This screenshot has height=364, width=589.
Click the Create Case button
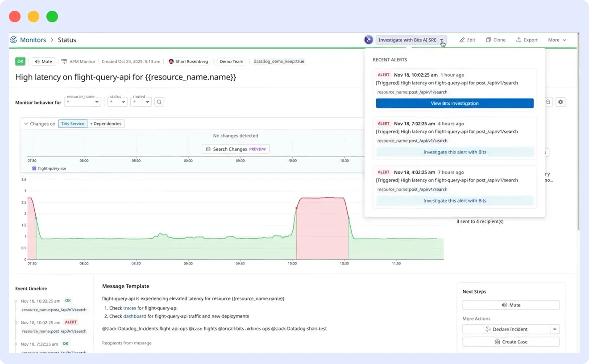[511, 342]
